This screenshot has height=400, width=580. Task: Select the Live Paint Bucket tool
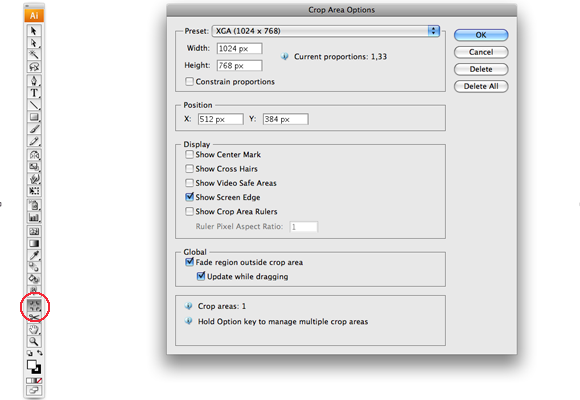pos(34,279)
